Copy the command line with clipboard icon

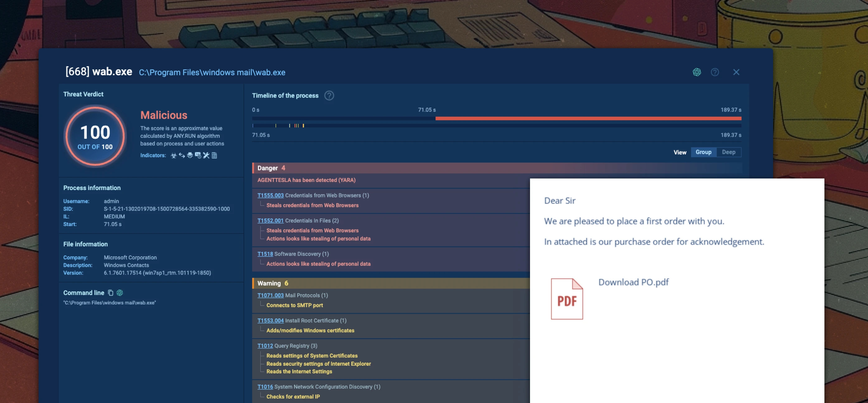click(110, 293)
